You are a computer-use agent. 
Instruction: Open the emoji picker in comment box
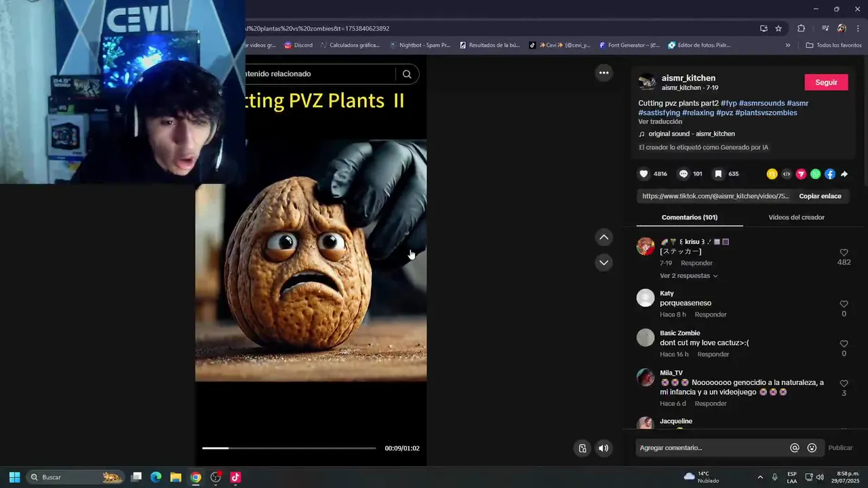pos(812,448)
